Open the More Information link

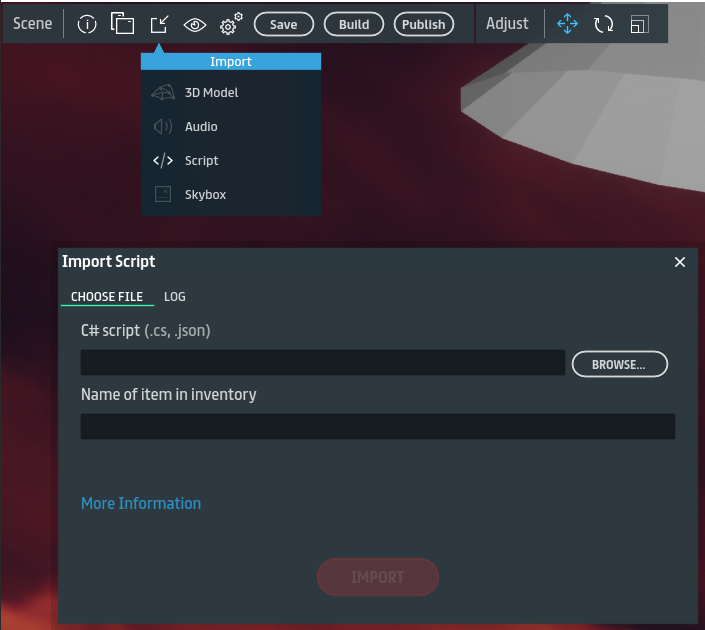141,503
